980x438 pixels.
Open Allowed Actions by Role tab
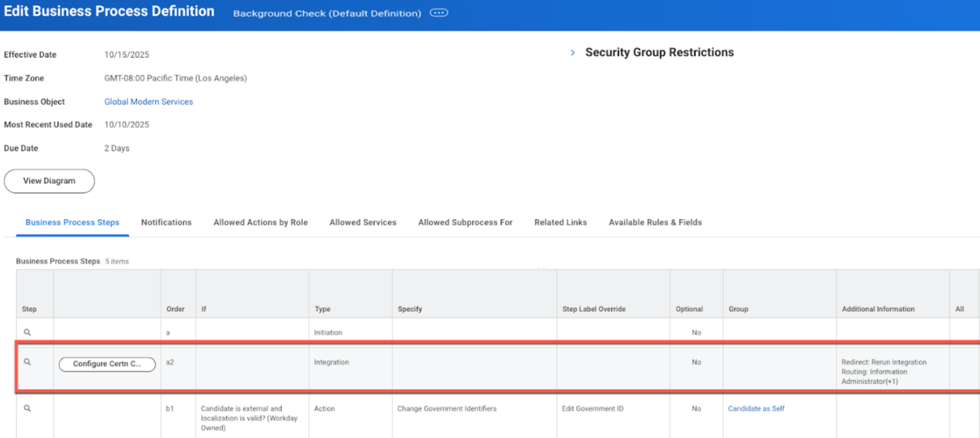click(261, 222)
